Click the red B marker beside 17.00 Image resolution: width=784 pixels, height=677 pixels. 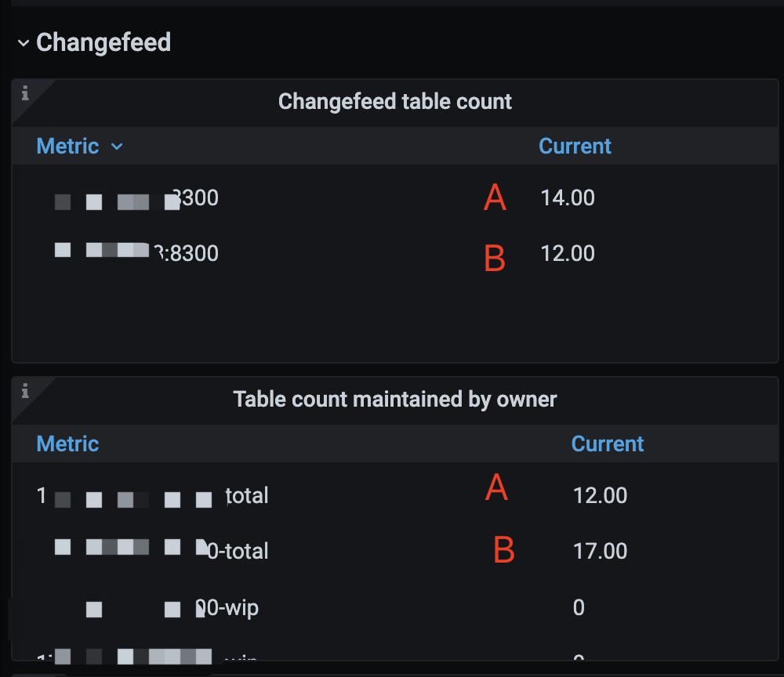(503, 550)
